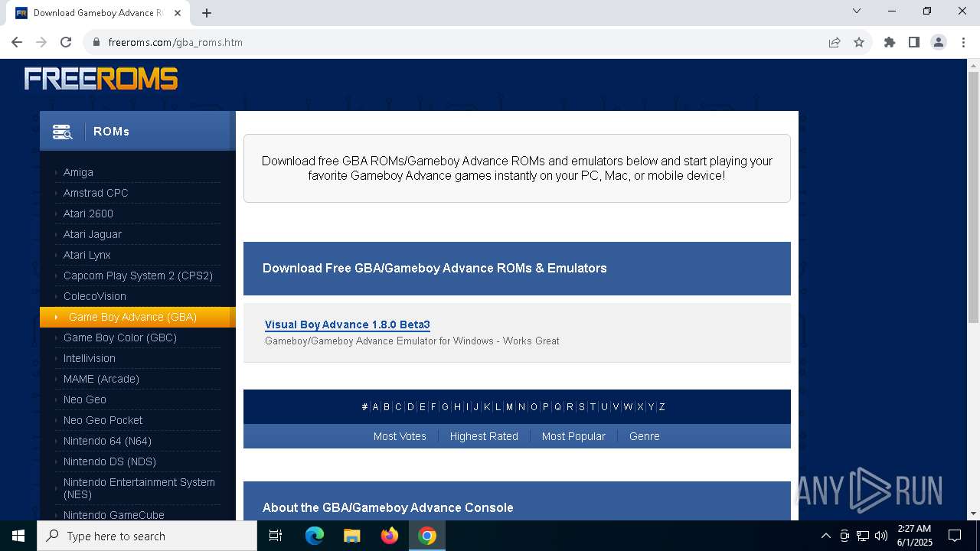980x551 pixels.
Task: Click the share page icon in address bar
Action: [835, 42]
